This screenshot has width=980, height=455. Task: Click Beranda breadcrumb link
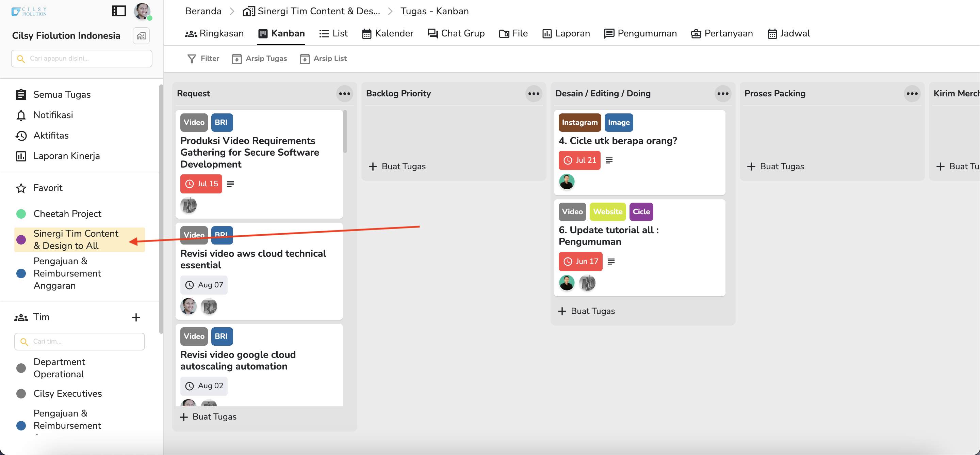point(203,11)
